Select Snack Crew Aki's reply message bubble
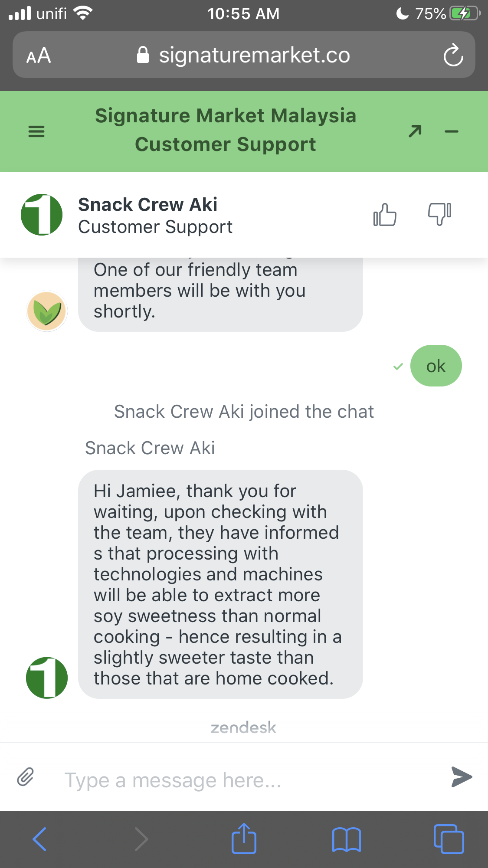The height and width of the screenshot is (868, 488). (x=220, y=584)
